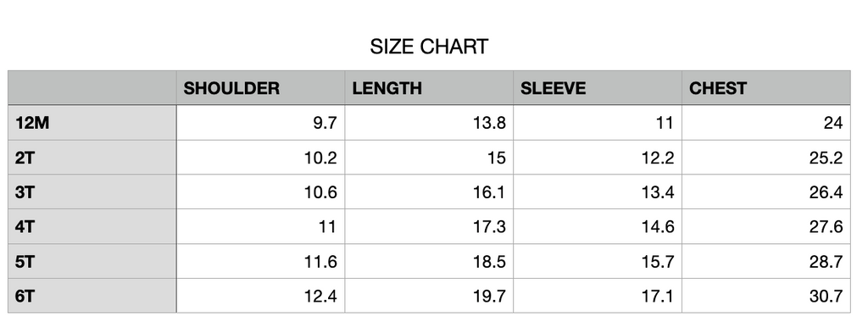The image size is (868, 333).
Task: Select the 4T row label
Action: [92, 227]
